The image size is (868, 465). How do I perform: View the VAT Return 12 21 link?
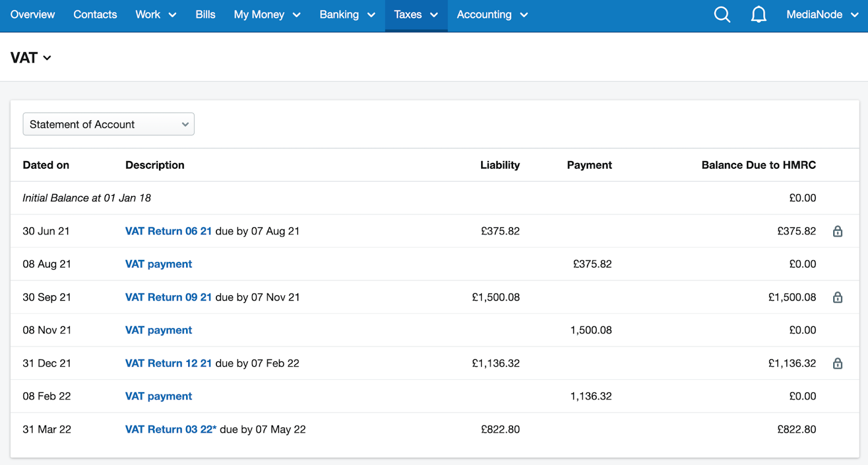168,363
